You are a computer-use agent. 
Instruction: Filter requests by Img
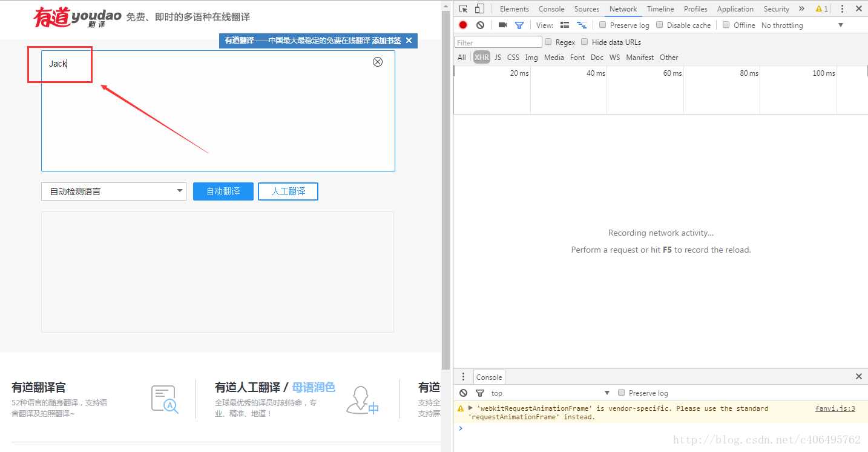pyautogui.click(x=531, y=58)
